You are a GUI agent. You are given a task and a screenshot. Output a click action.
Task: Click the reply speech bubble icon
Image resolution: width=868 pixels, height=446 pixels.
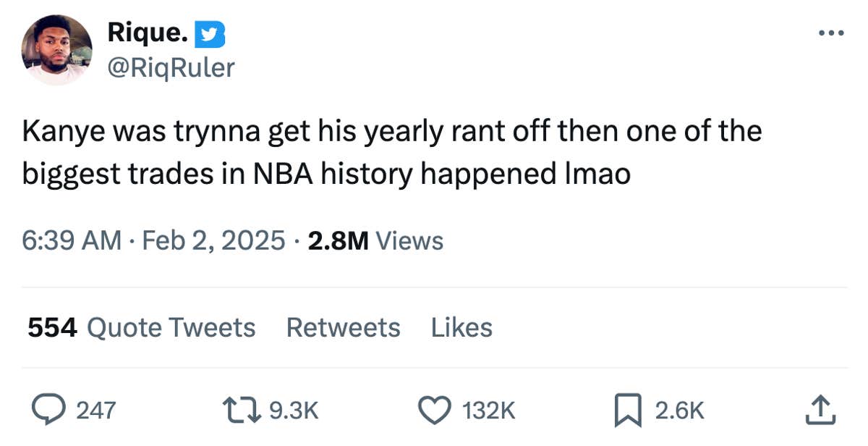pos(48,409)
